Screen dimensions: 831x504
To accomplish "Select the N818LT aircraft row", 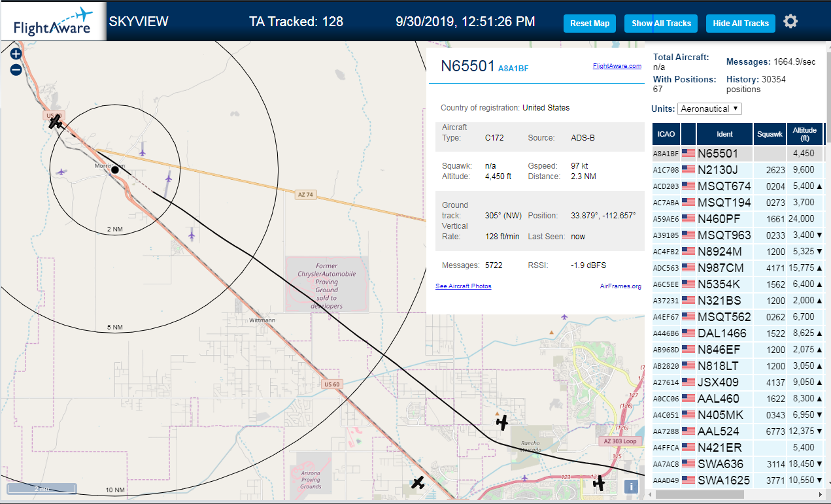I will [x=738, y=366].
